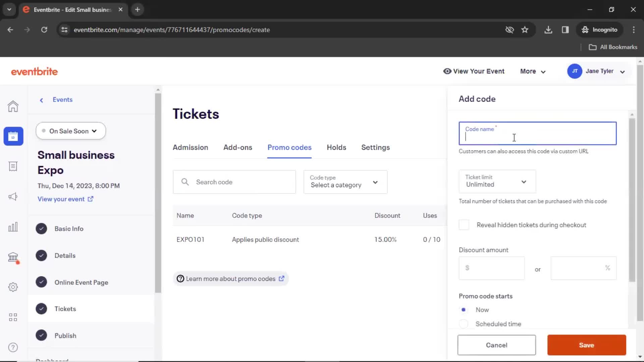The image size is (644, 362).
Task: Check Reveal hidden tickets during checkout
Action: click(x=464, y=225)
